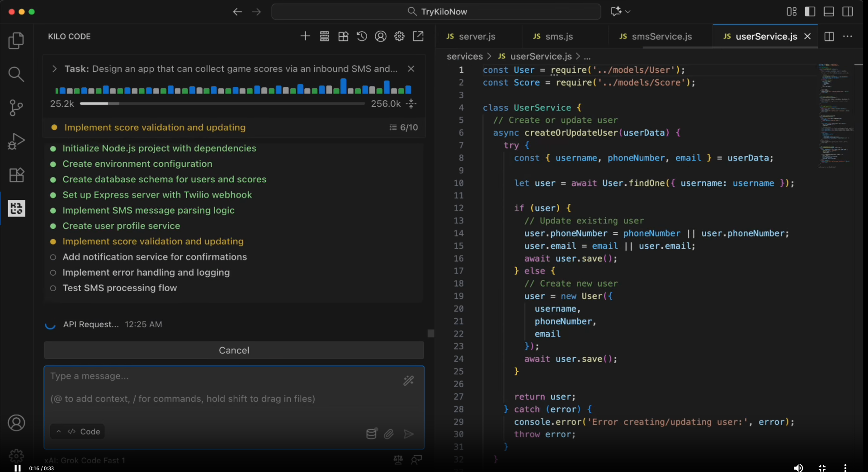Expand the Task description chevron

click(x=54, y=69)
